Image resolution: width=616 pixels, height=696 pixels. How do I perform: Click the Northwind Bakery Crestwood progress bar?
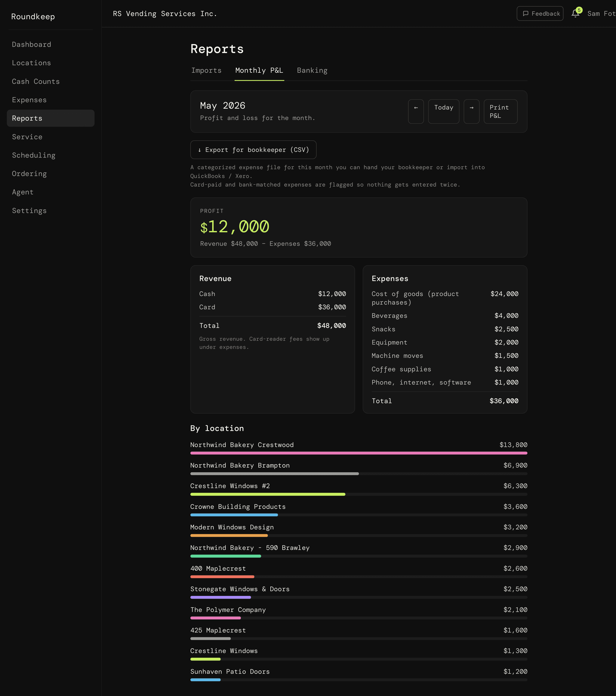click(x=358, y=453)
